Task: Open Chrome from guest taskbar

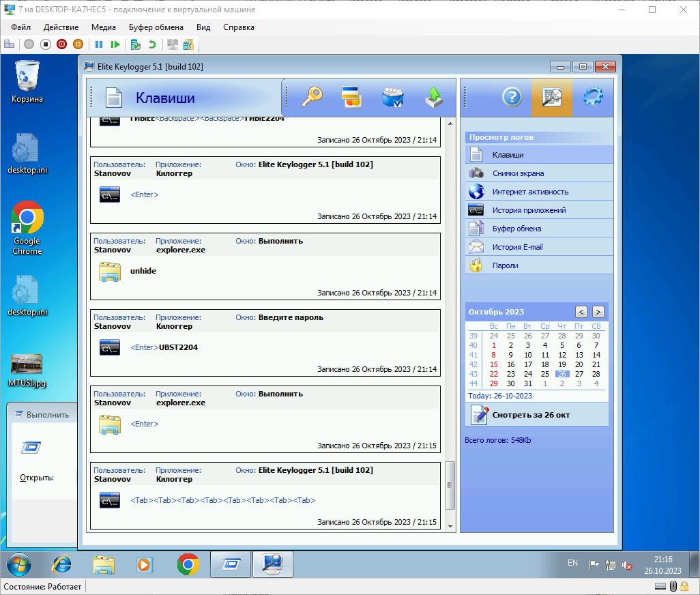Action: (x=188, y=564)
